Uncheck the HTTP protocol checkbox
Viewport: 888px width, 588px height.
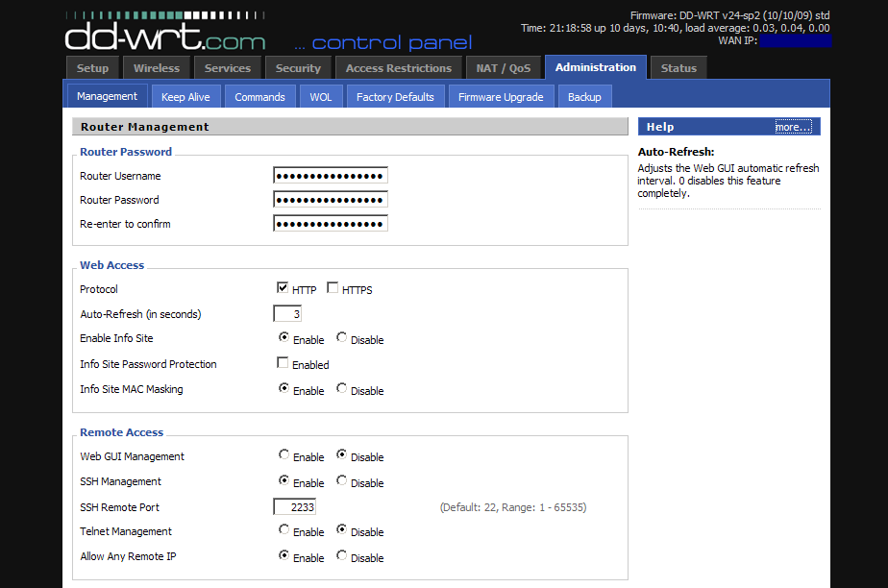[283, 287]
